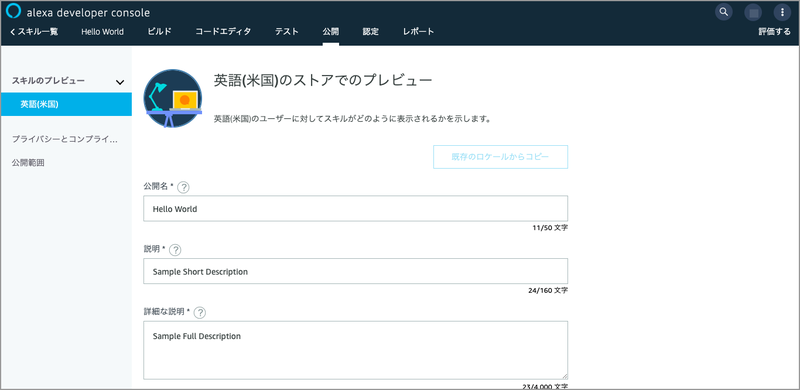Click the Alexa ring logo icon
Screen dimensions: 800x390
pyautogui.click(x=13, y=11)
